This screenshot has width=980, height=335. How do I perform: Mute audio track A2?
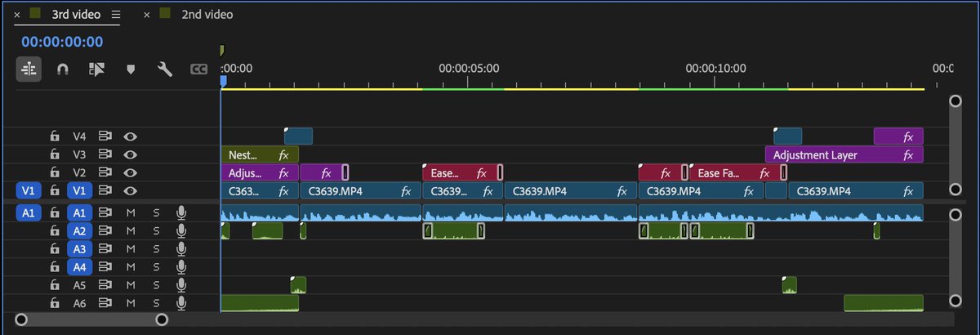coord(130,231)
